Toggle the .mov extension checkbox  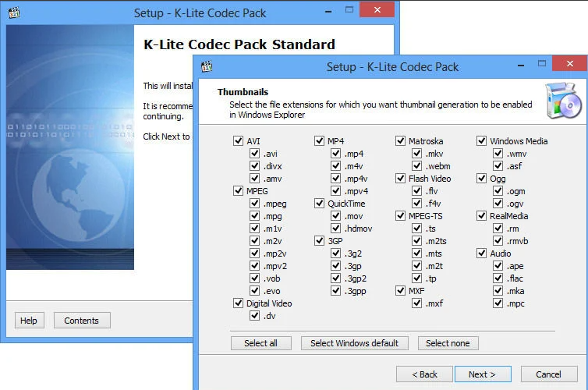pos(335,216)
